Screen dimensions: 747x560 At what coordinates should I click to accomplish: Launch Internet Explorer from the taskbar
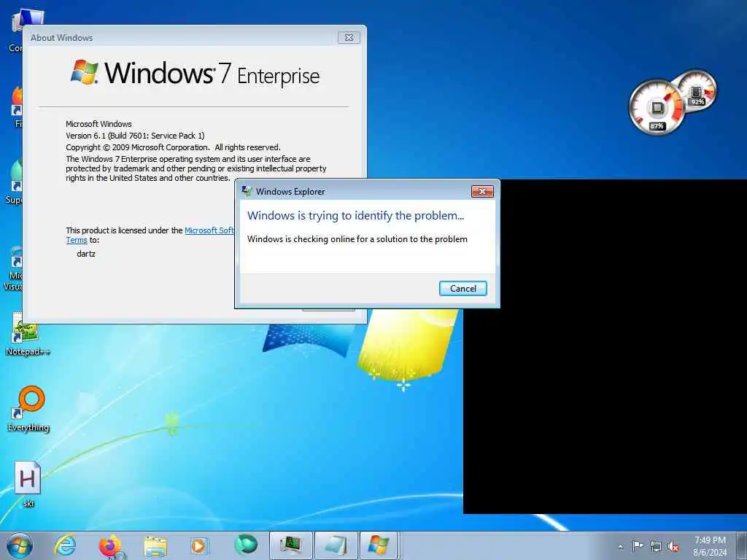click(65, 545)
